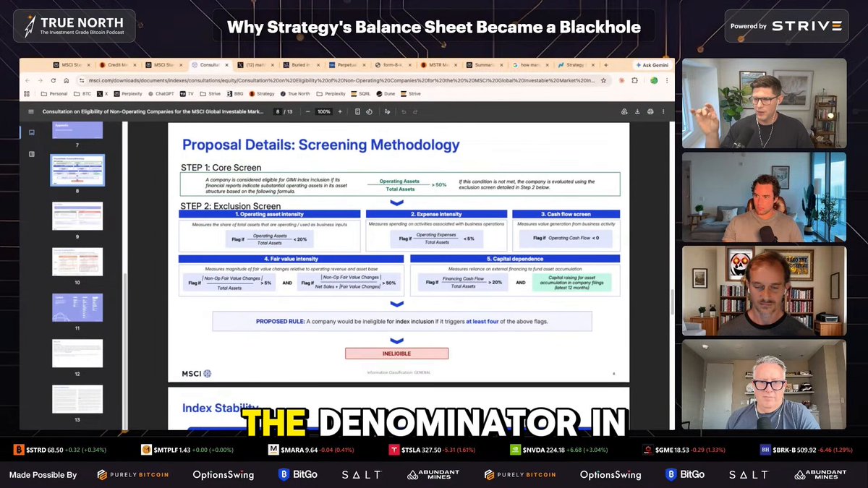
Task: Open a new browser tab
Action: (606, 65)
